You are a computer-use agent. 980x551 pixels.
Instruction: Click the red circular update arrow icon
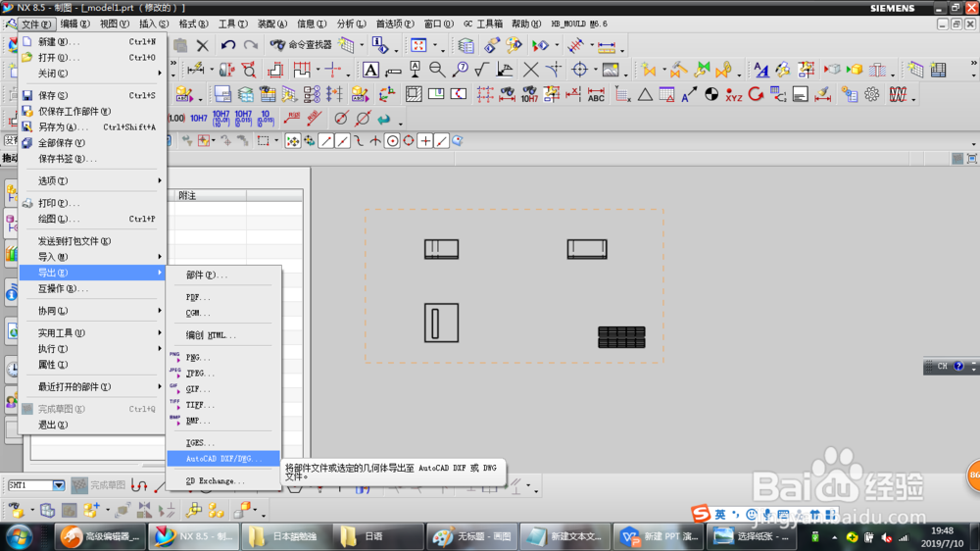tap(756, 94)
